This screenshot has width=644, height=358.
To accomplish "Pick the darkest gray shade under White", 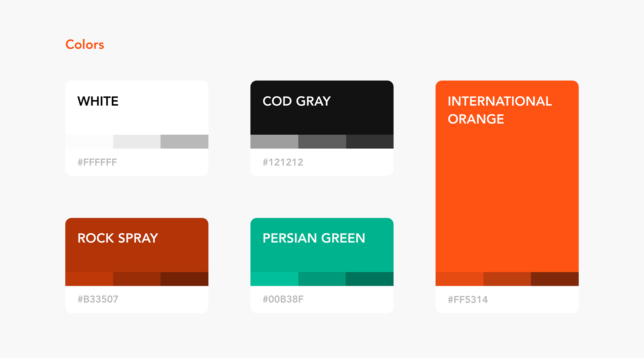I will [184, 142].
